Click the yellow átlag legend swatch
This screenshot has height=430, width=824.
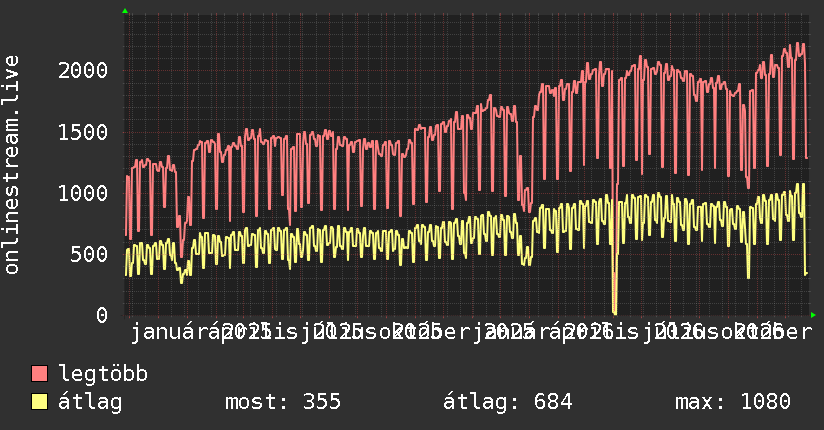tap(39, 402)
